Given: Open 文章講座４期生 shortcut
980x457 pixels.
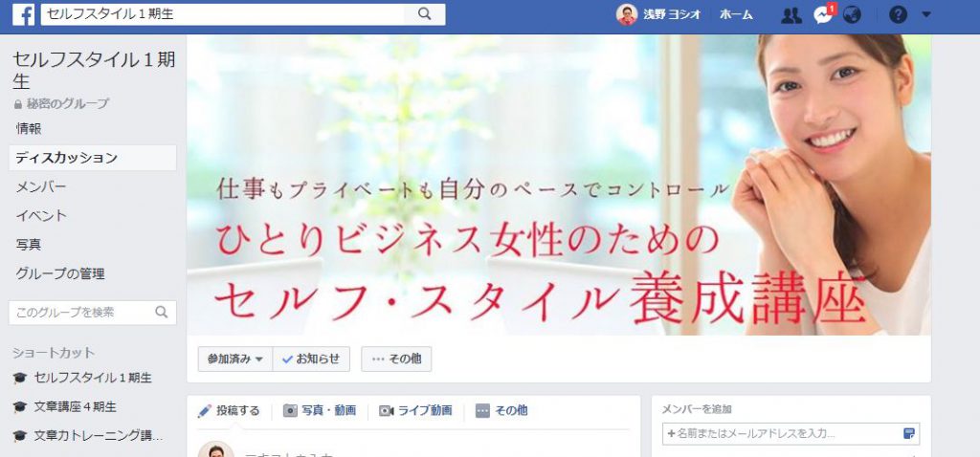Looking at the screenshot, I should (75, 407).
